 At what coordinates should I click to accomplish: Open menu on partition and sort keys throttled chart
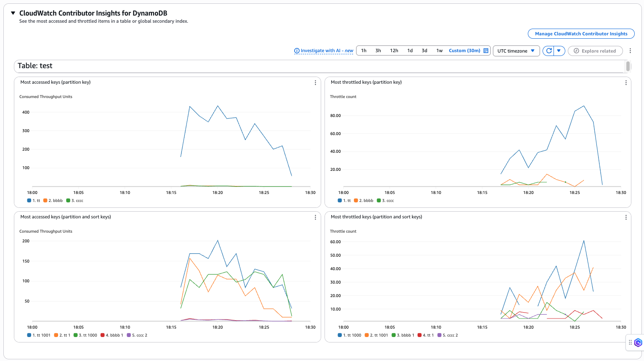(626, 217)
